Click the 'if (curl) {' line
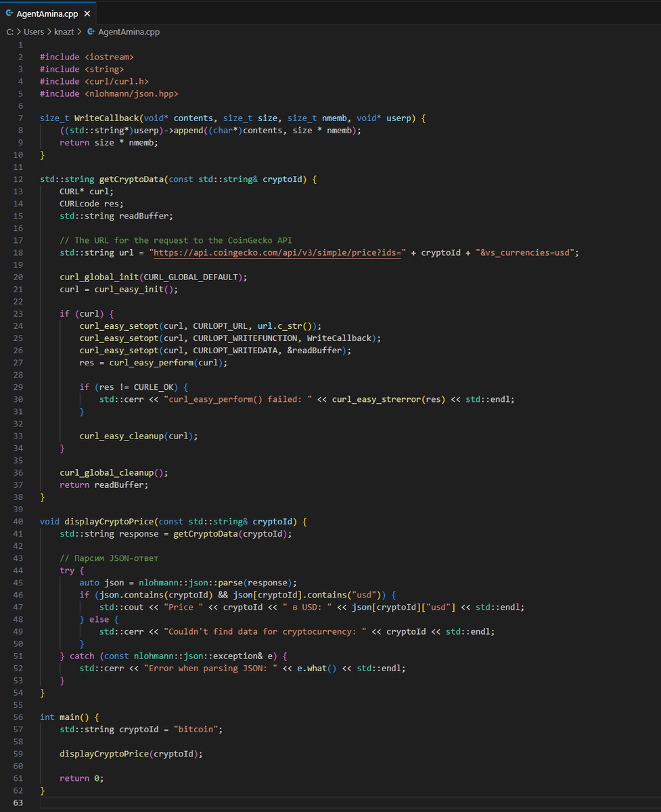 [87, 314]
